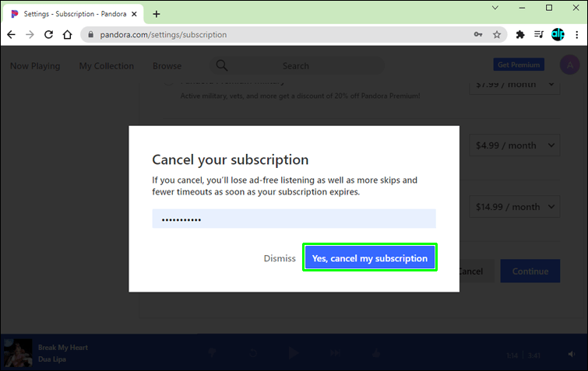Open the Break My Heart album art
588x371 pixels.
[18, 352]
